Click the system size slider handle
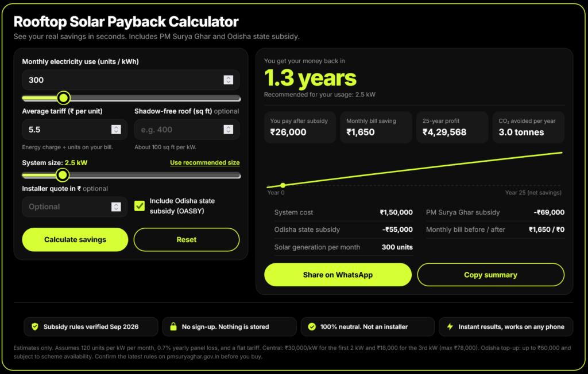 coord(63,174)
